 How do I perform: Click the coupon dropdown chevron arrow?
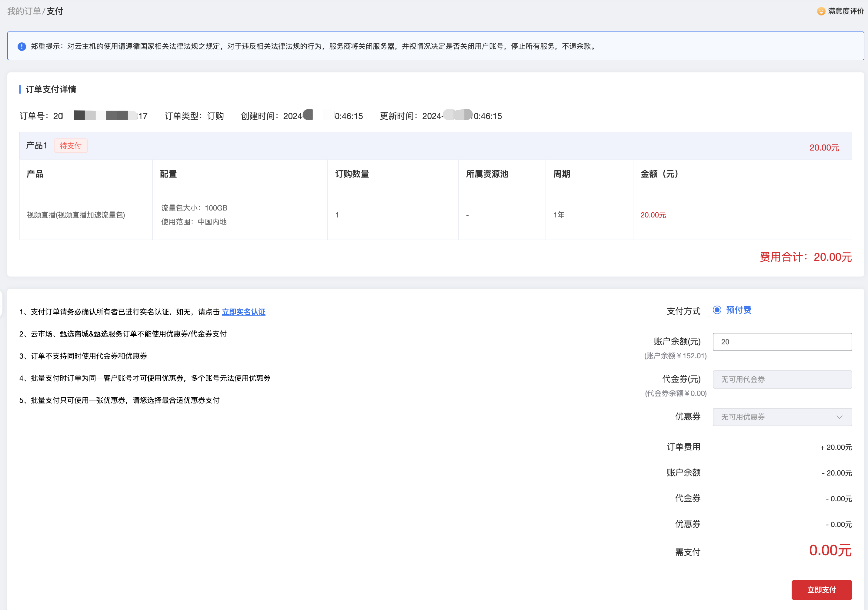(x=839, y=417)
